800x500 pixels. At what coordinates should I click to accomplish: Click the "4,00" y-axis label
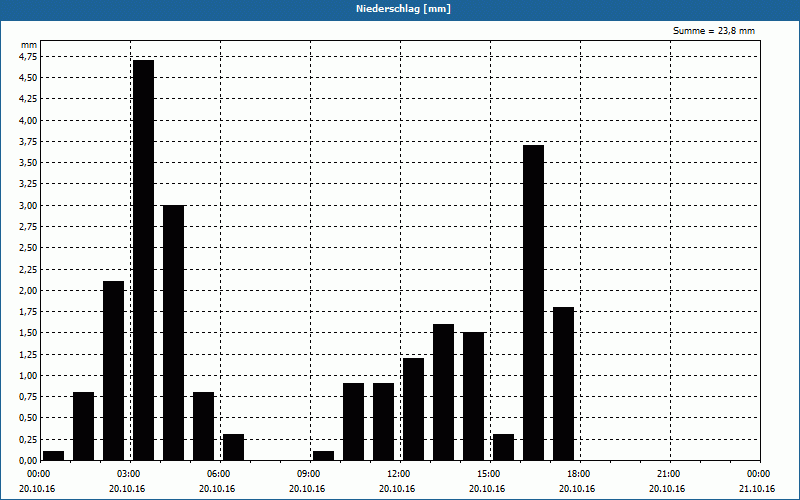28,120
